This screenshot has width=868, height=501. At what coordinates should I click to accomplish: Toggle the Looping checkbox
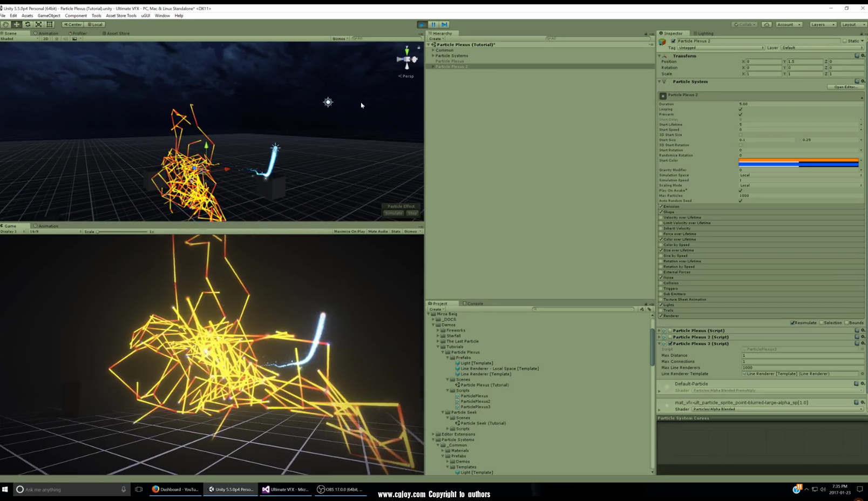[x=741, y=109]
